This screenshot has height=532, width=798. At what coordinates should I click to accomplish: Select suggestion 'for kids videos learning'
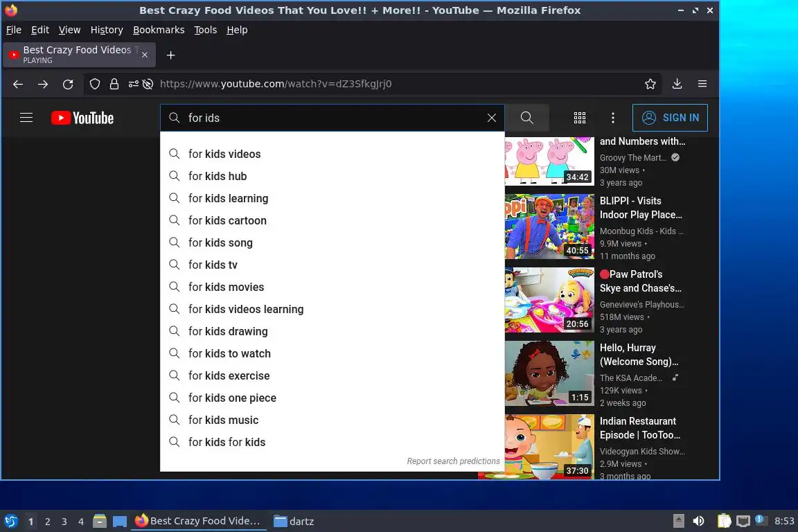[x=332, y=309]
